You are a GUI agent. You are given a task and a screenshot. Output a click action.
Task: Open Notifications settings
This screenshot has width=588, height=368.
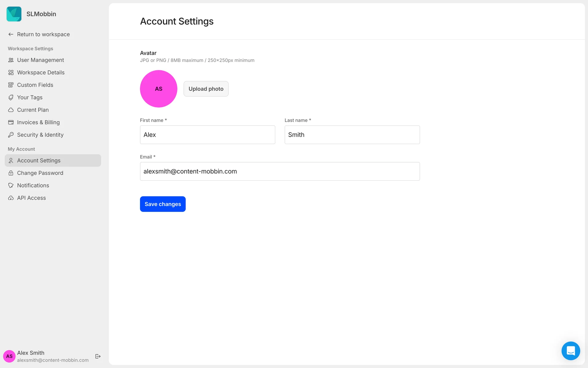[33, 186]
